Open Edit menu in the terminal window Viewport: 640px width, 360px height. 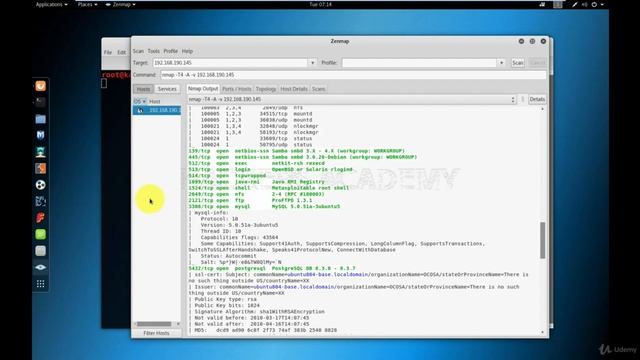coord(122,52)
